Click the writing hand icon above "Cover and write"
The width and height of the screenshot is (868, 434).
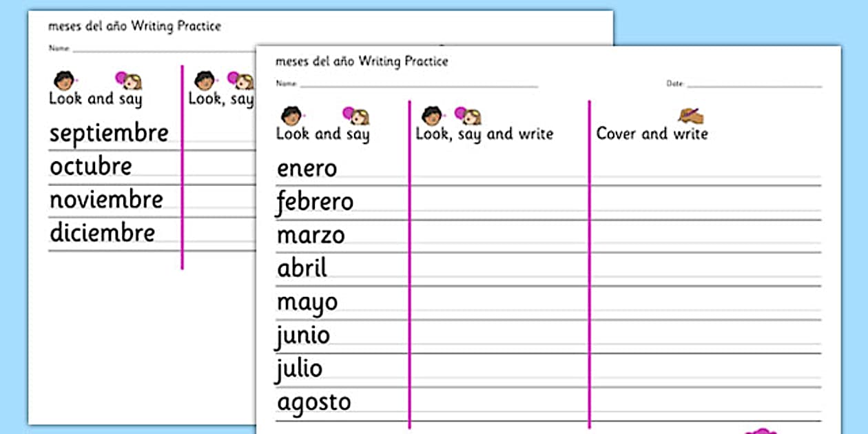[x=690, y=114]
